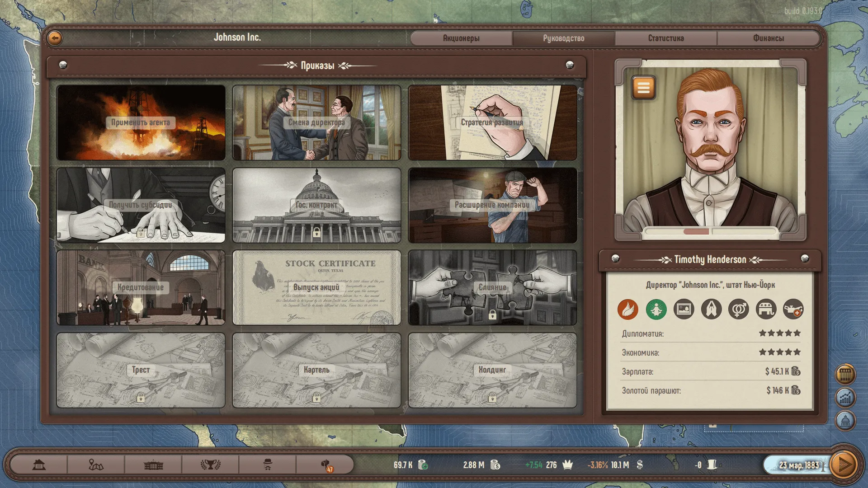Click the capitol building icon on right edge

pos(845,422)
